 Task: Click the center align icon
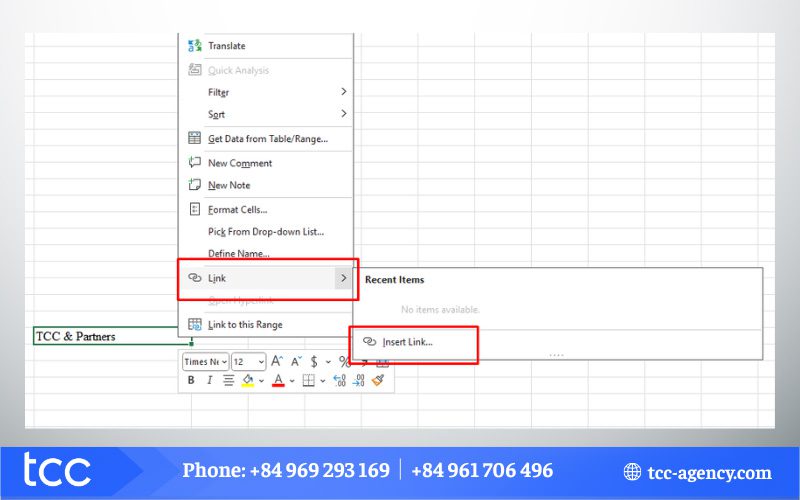click(228, 381)
